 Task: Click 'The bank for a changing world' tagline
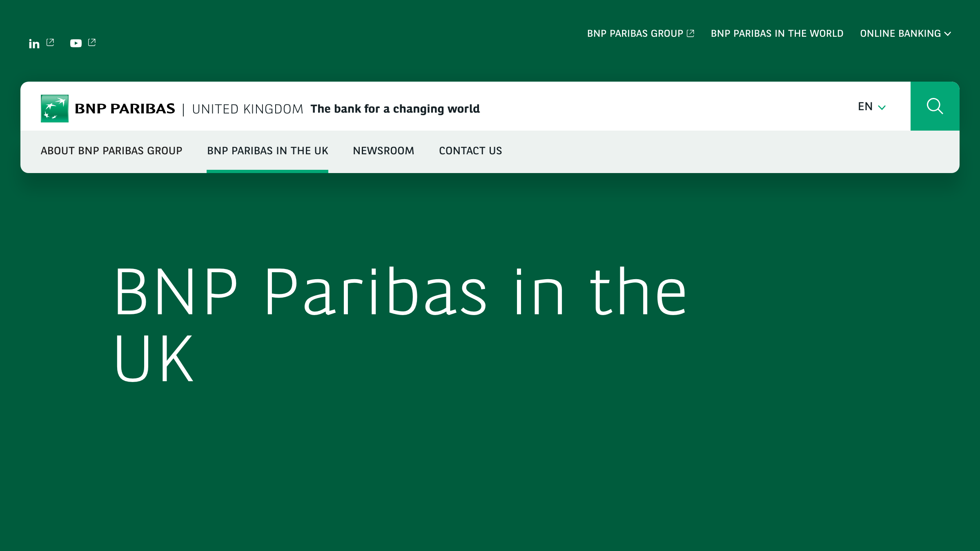click(395, 109)
